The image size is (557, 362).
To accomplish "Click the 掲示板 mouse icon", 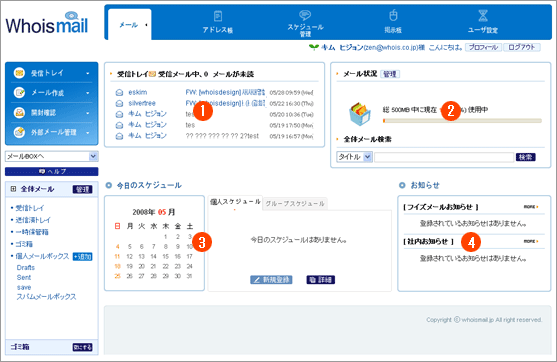I will (393, 16).
